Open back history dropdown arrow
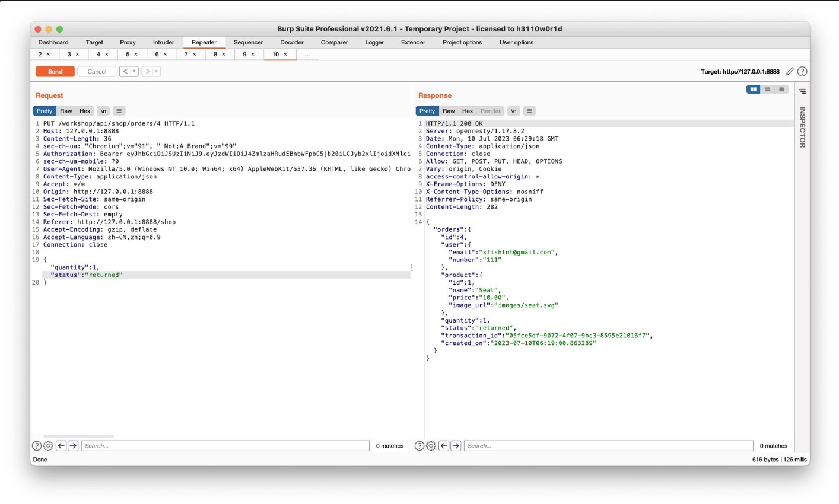Image resolution: width=839 pixels, height=504 pixels. click(x=134, y=71)
